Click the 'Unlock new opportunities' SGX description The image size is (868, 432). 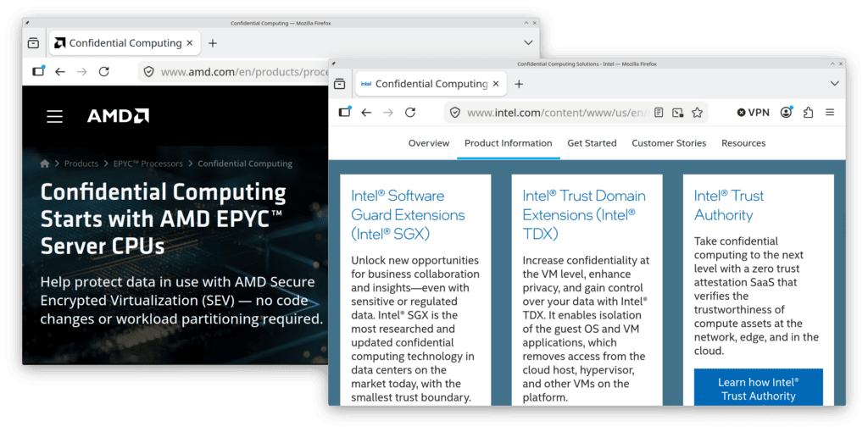[415, 329]
